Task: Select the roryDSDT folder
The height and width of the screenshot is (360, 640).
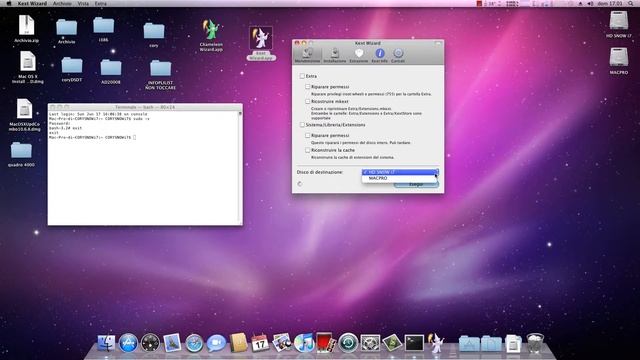Action: [x=72, y=69]
